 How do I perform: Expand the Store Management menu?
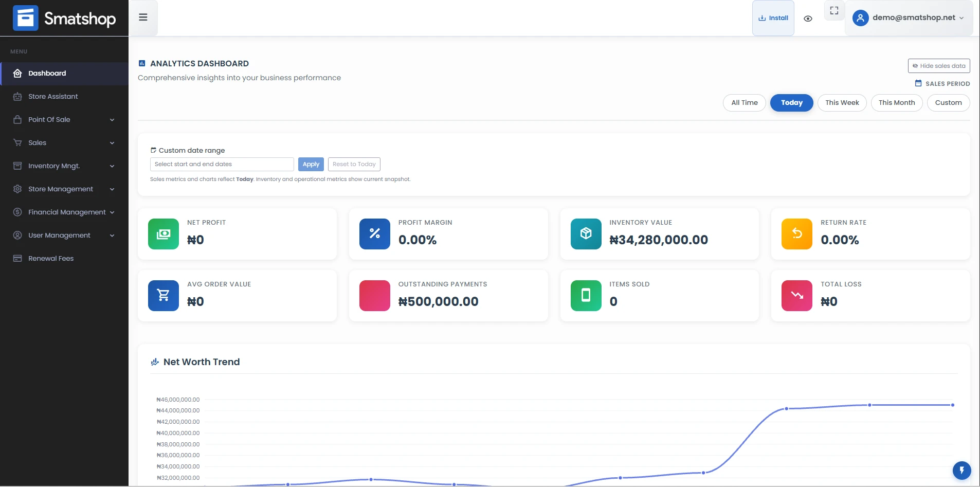pos(64,189)
